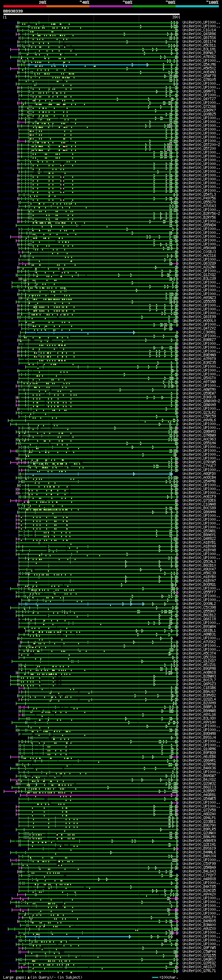
Task: Select the UniRef100_Q5CHL3 label
Action: pyautogui.click(x=199, y=561)
